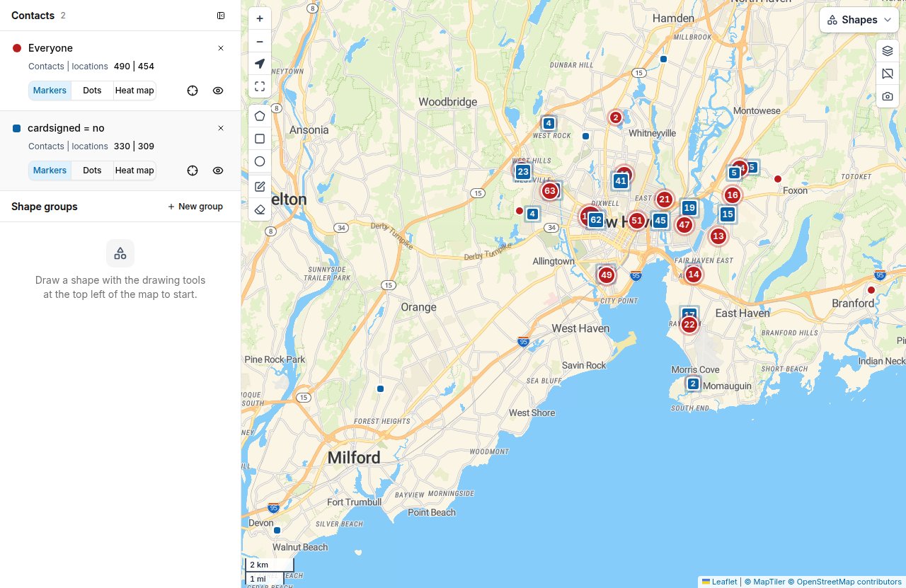
Task: Click the blue cluster marker 45
Action: (660, 221)
